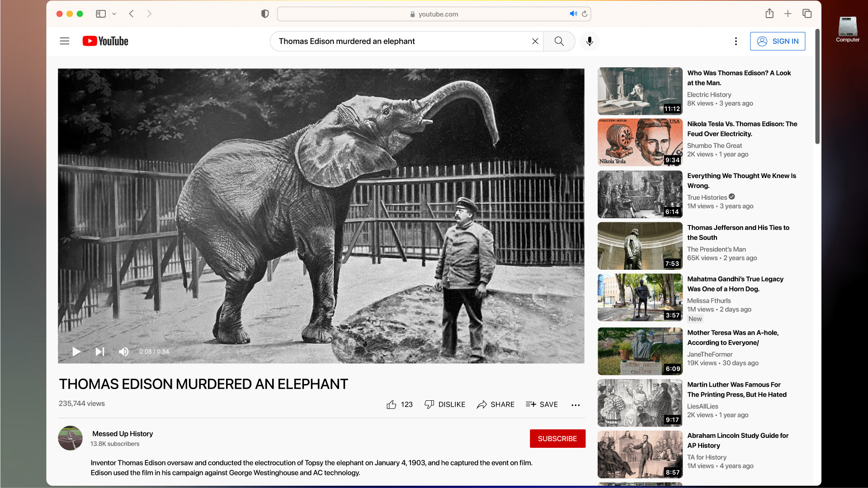Open Everything We Thought We Knew thumbnail
868x488 pixels.
[640, 194]
